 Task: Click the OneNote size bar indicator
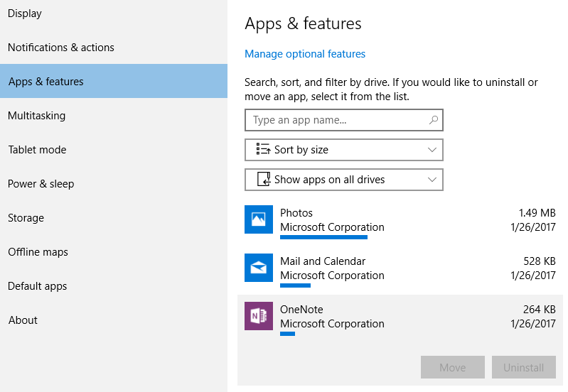pyautogui.click(x=288, y=334)
